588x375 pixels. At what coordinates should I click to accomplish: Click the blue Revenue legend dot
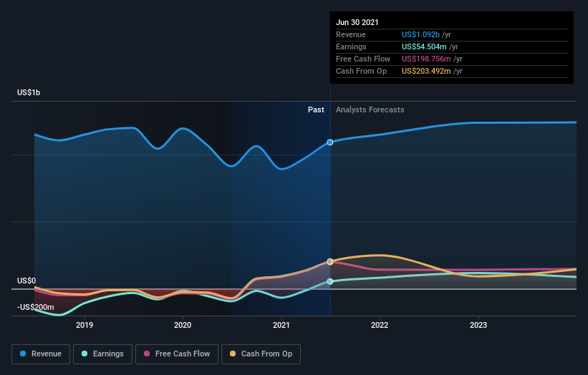(x=23, y=354)
